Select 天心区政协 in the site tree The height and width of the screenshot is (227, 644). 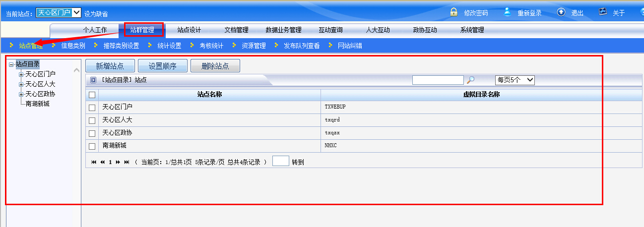point(41,94)
